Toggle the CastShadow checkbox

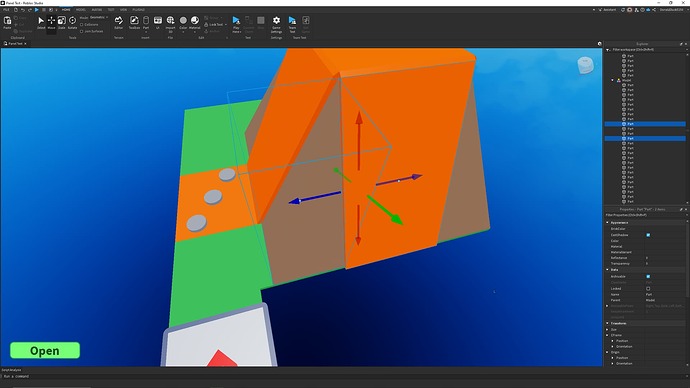(x=648, y=235)
